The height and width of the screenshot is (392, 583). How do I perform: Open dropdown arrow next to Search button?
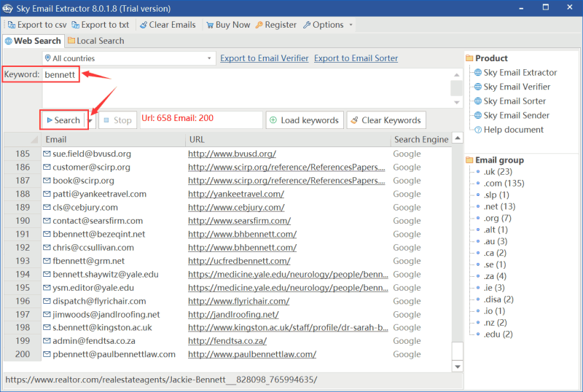[92, 120]
